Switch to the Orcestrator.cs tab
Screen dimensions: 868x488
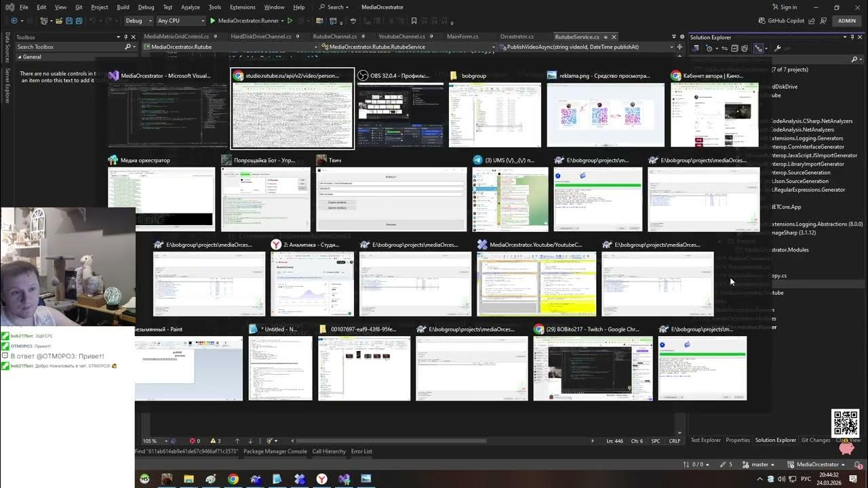[x=517, y=37]
